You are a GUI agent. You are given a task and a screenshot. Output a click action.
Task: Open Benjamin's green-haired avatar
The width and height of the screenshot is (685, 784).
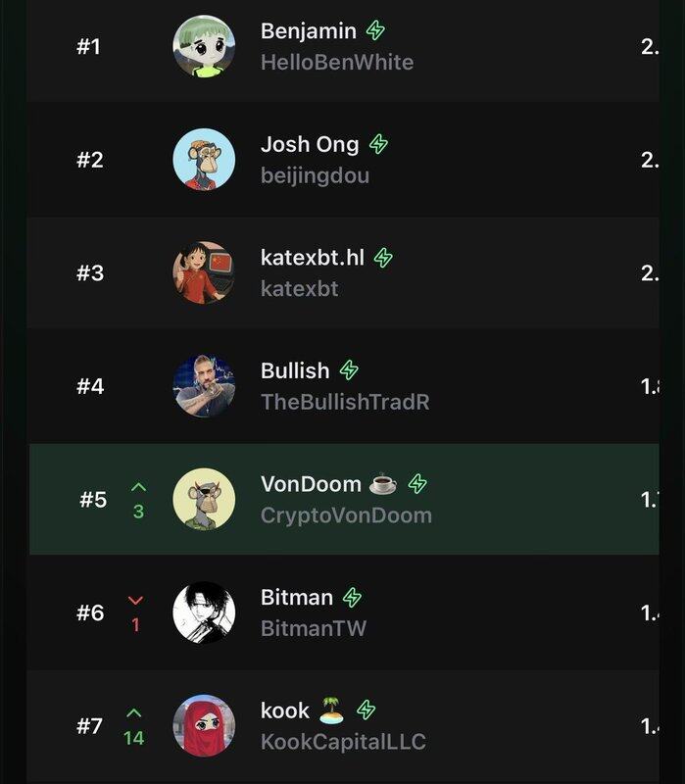[x=204, y=46]
